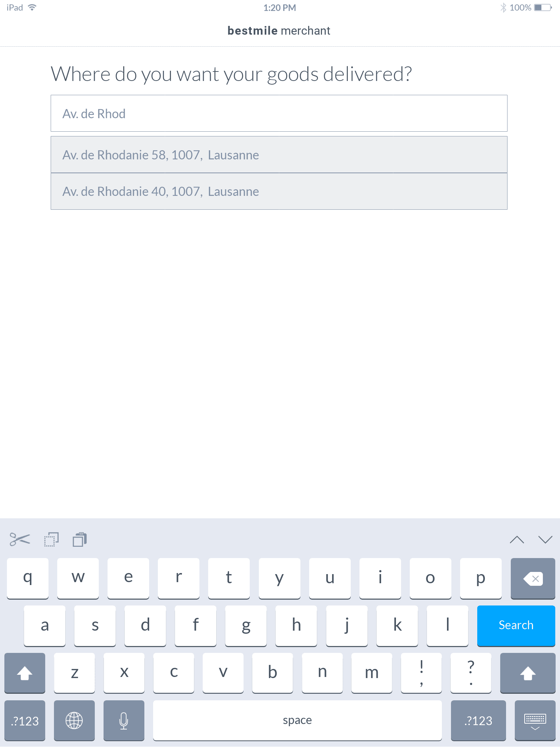This screenshot has height=747, width=560.
Task: Toggle the right shift key
Action: point(528,673)
